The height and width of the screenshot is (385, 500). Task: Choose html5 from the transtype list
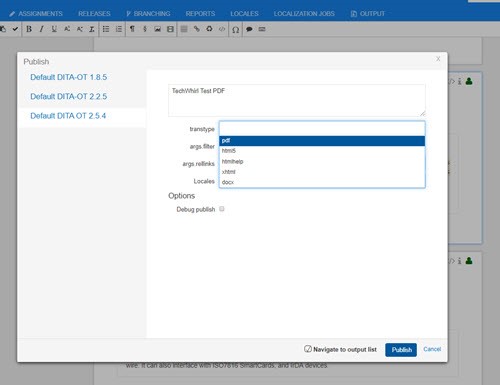click(322, 151)
